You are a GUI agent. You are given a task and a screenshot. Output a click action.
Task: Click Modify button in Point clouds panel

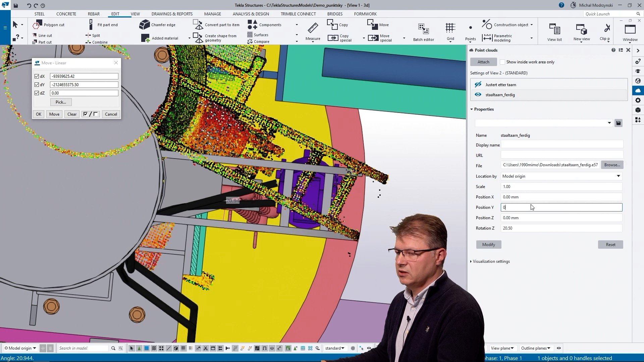488,244
